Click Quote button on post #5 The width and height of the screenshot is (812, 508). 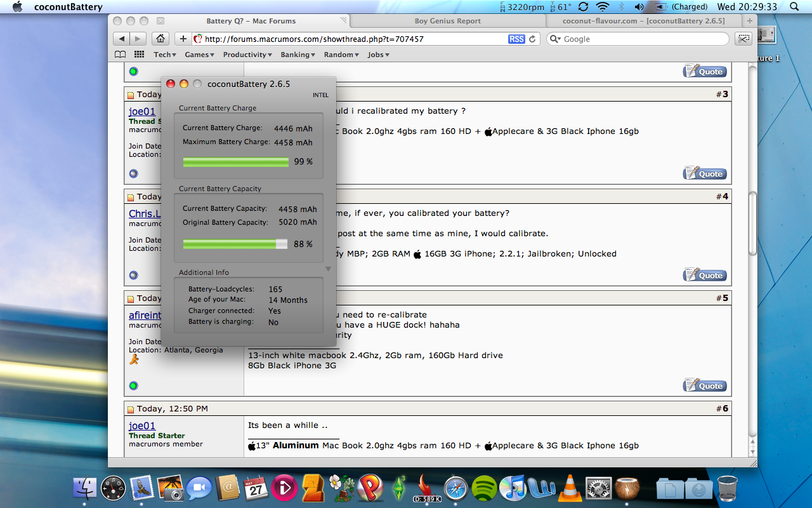[705, 385]
